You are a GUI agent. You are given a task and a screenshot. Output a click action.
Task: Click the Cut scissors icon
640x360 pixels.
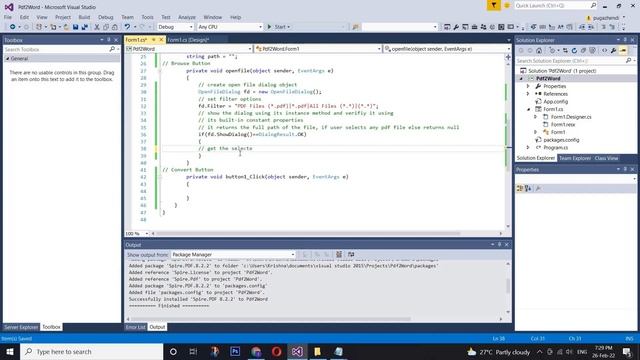pyautogui.click(x=97, y=27)
